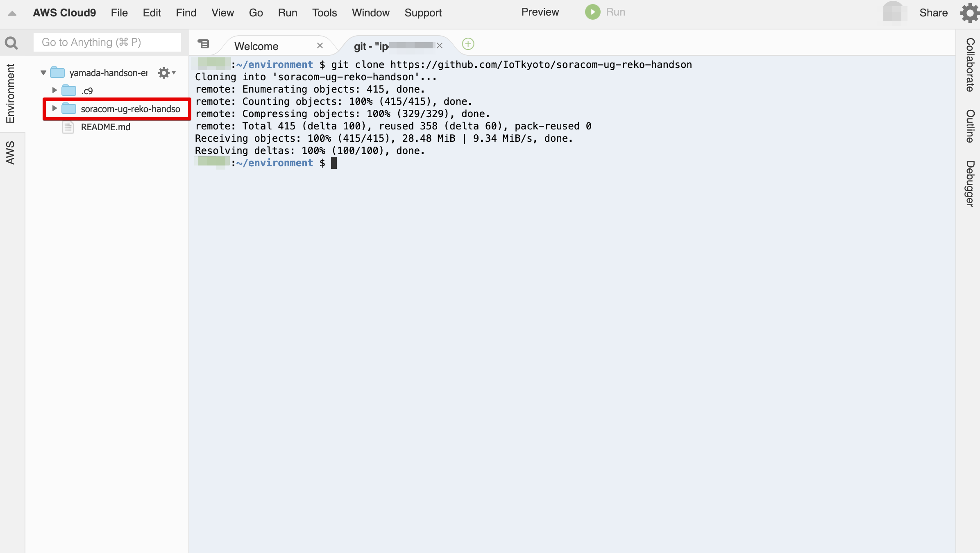Expand the soracom-ug-reko-handson folder
This screenshot has height=553, width=980.
54,109
